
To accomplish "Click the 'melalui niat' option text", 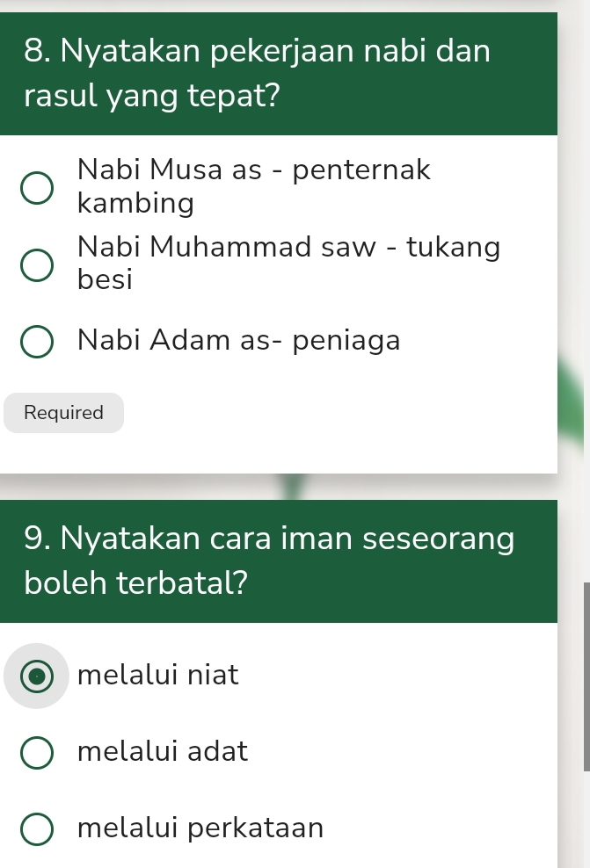I will pyautogui.click(x=158, y=676).
